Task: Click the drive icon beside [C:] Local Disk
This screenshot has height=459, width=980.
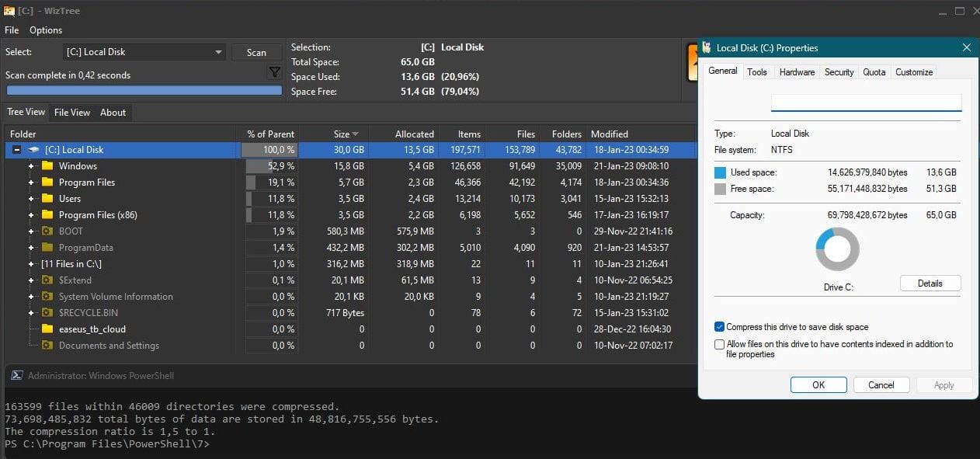Action: click(x=33, y=150)
